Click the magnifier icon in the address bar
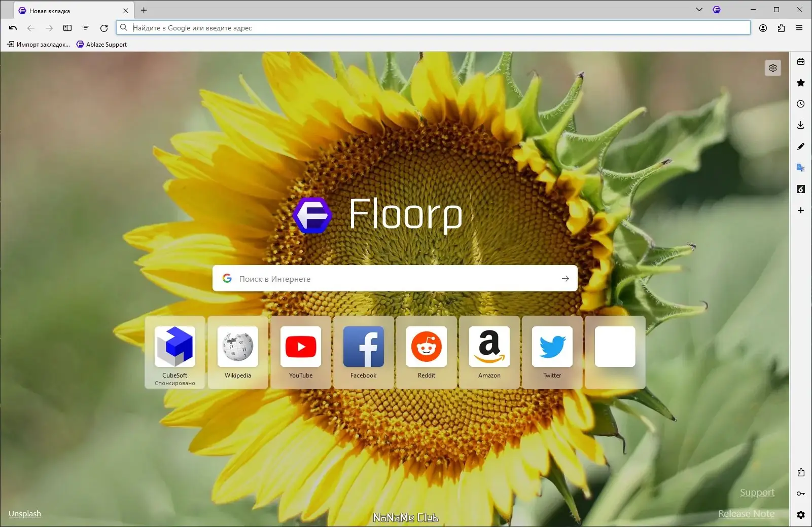This screenshot has width=812, height=527. click(x=124, y=28)
